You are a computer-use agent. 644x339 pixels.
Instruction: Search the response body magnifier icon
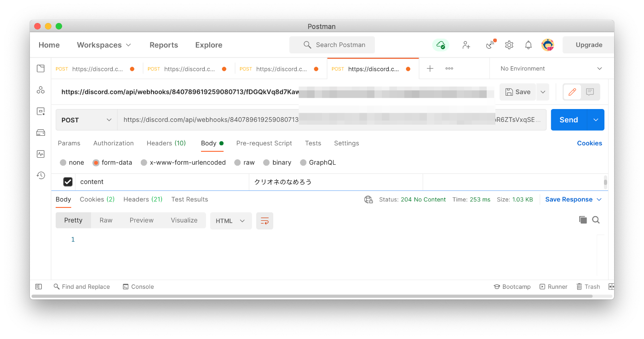coord(596,220)
